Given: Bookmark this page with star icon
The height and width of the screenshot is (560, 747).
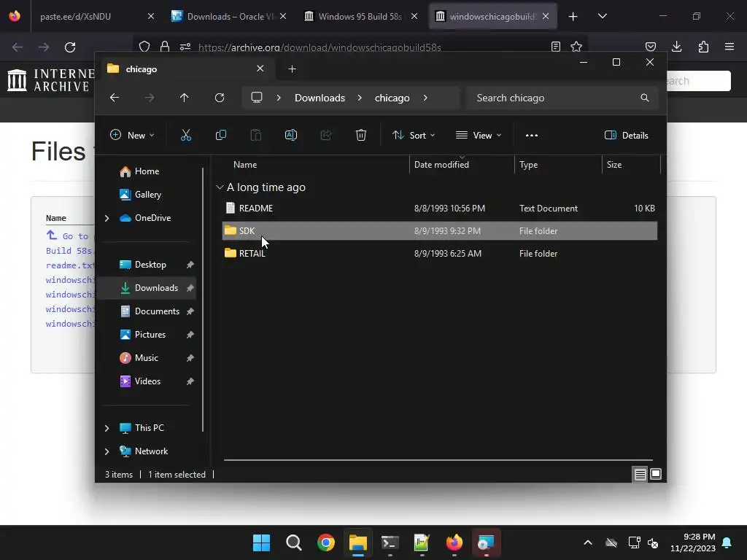Looking at the screenshot, I should 576,47.
